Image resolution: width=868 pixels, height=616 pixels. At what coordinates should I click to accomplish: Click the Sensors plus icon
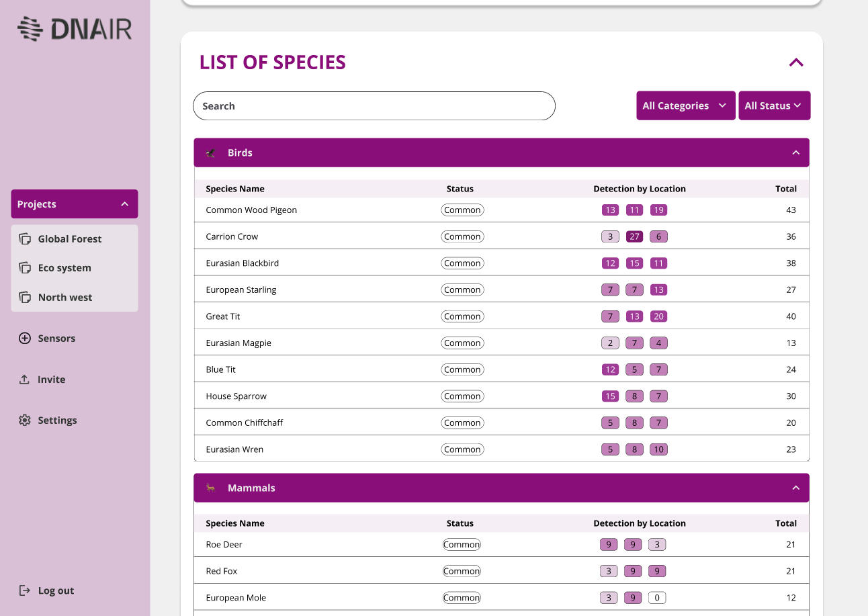click(x=25, y=339)
